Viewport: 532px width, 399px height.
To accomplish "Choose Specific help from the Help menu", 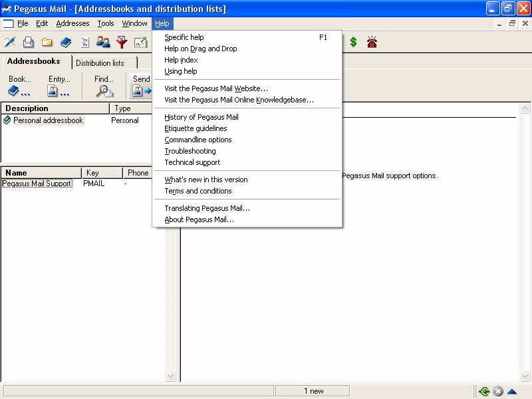I will point(247,37).
